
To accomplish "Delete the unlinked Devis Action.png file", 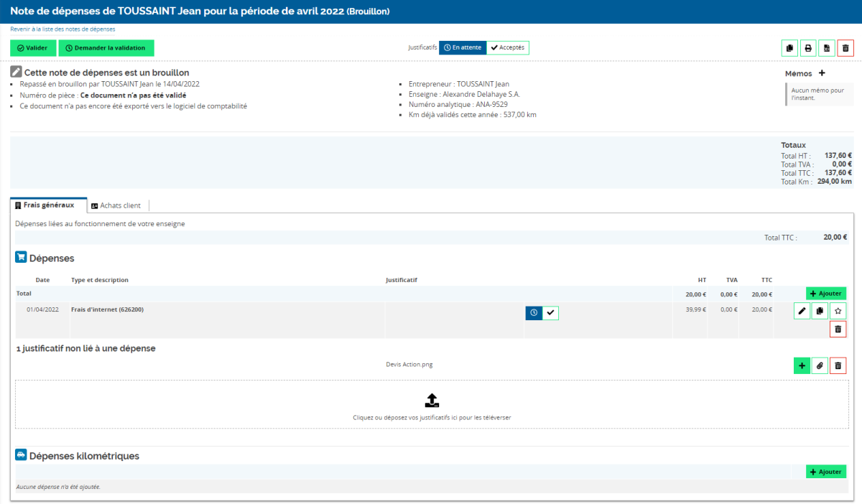I will [838, 365].
